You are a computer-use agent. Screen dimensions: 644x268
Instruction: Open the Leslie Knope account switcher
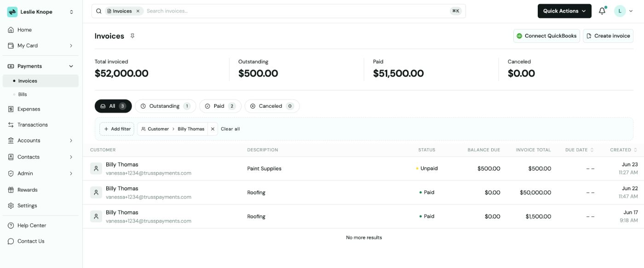click(x=40, y=12)
